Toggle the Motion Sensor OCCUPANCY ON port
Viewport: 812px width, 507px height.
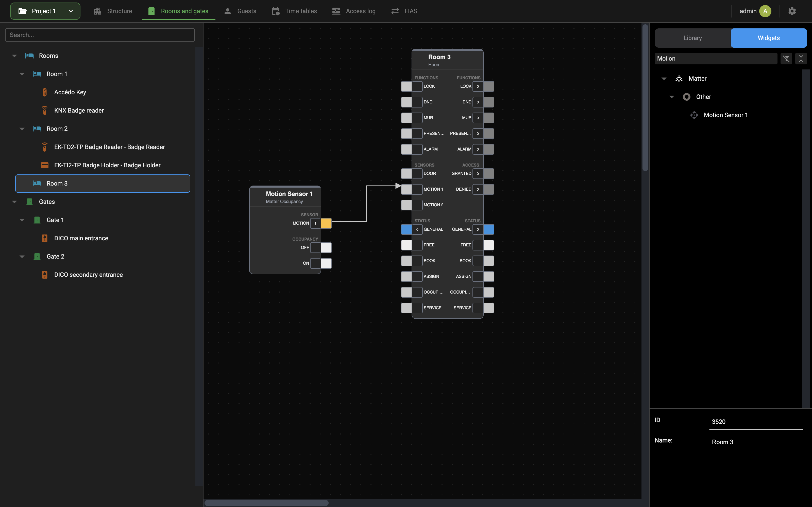(x=326, y=263)
